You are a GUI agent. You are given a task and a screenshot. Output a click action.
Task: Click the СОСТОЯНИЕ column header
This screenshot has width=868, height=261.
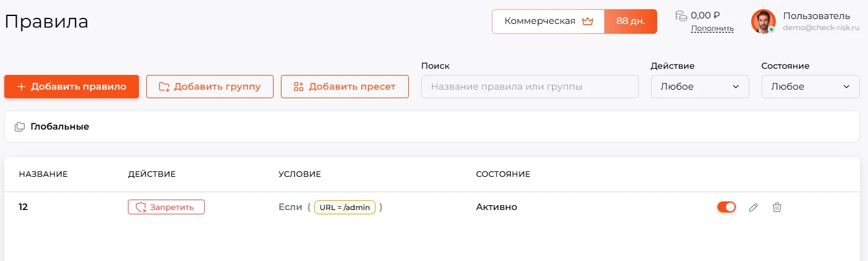[x=503, y=174]
